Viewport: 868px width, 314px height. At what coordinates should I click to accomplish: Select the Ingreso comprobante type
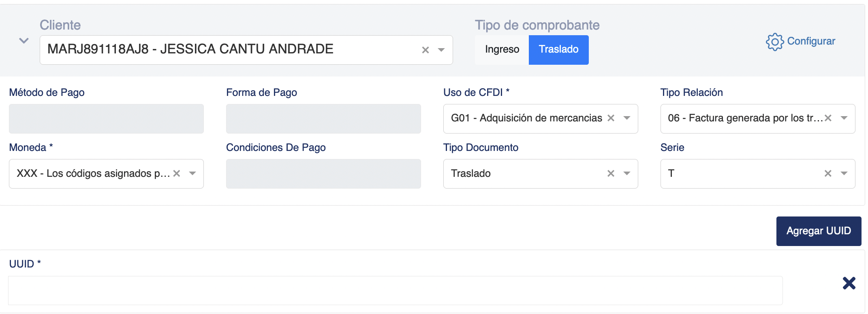502,49
